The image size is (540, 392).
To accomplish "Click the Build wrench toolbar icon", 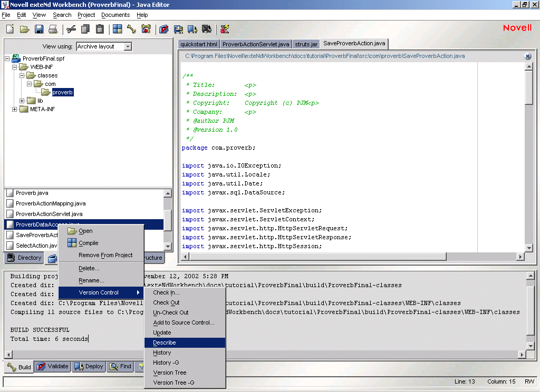I will (131, 30).
